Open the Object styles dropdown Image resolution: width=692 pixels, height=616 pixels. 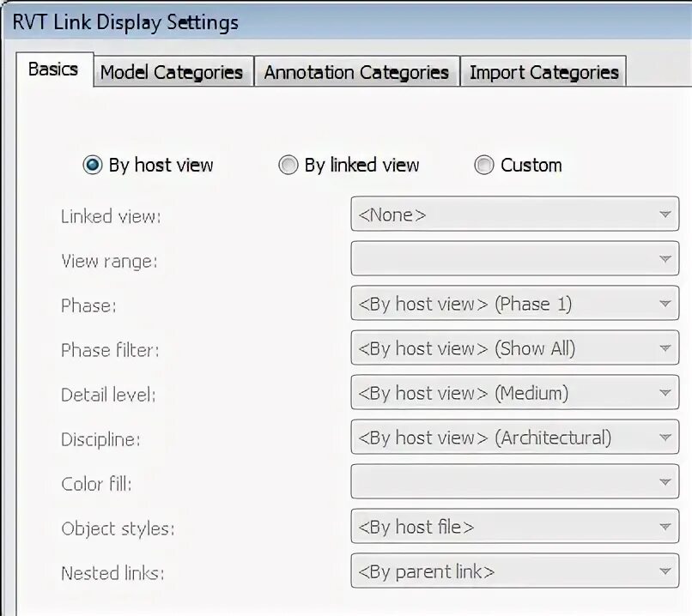click(x=514, y=527)
